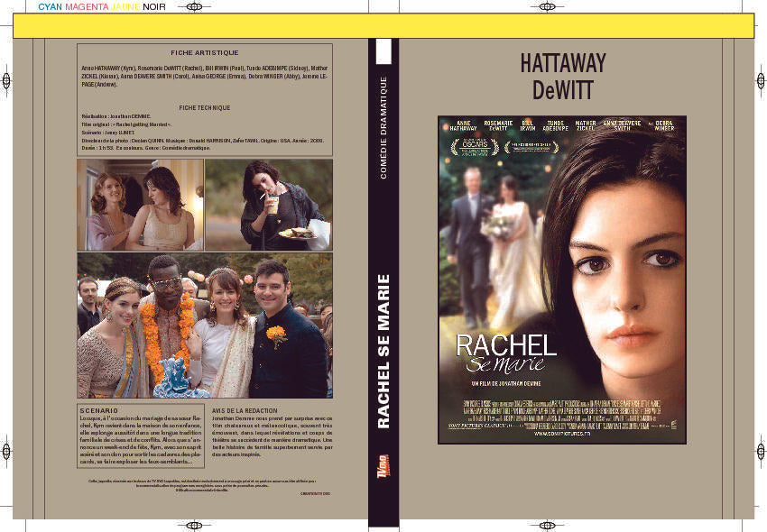Viewport: 767px width, 532px height.
Task: Click the Sony Pictures Classics logo on the poster
Action: click(477, 426)
